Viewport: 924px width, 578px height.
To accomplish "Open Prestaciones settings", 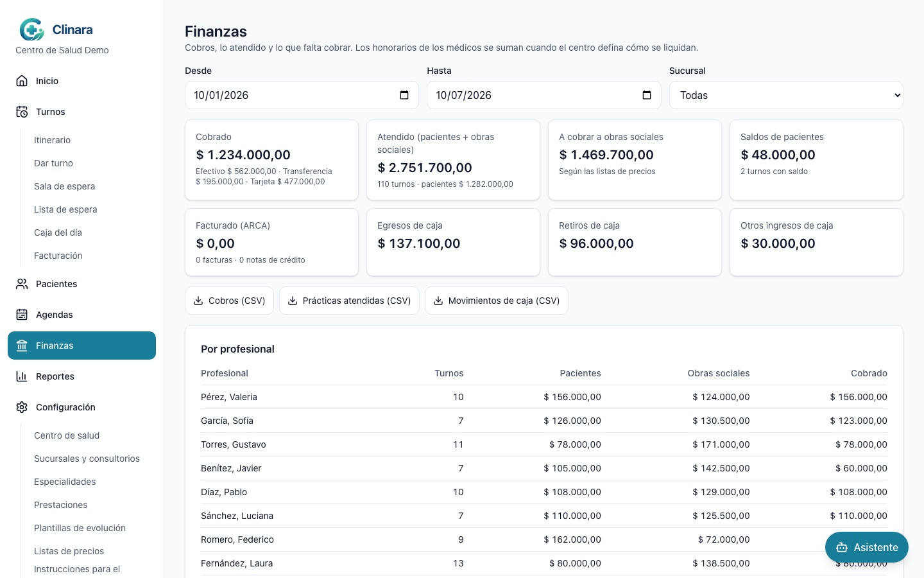I will click(x=61, y=505).
